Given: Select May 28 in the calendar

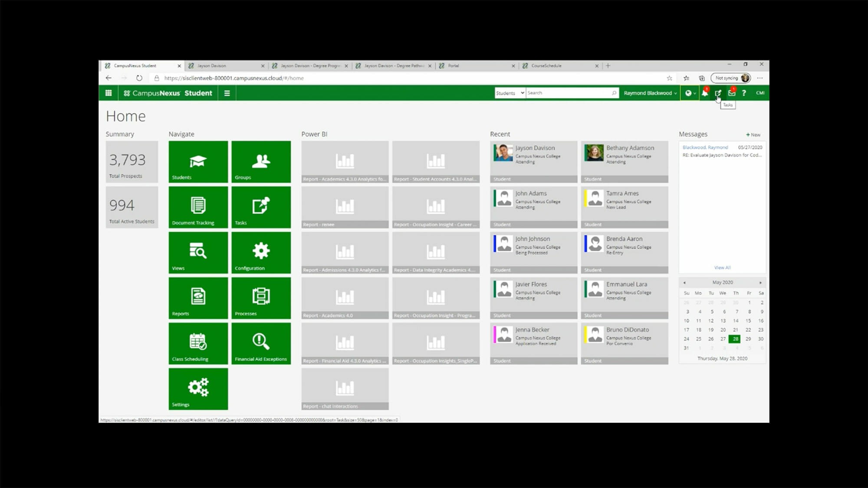Looking at the screenshot, I should click(x=735, y=339).
